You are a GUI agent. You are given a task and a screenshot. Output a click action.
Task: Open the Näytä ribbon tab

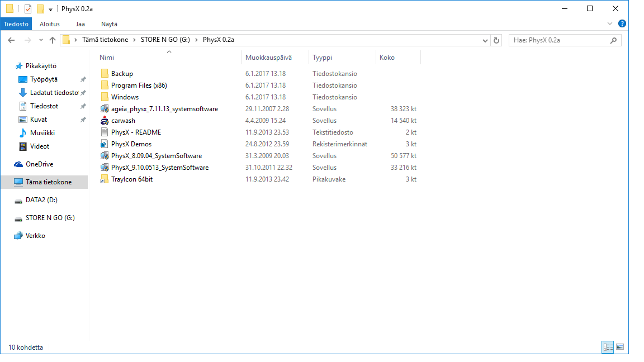[x=109, y=24]
